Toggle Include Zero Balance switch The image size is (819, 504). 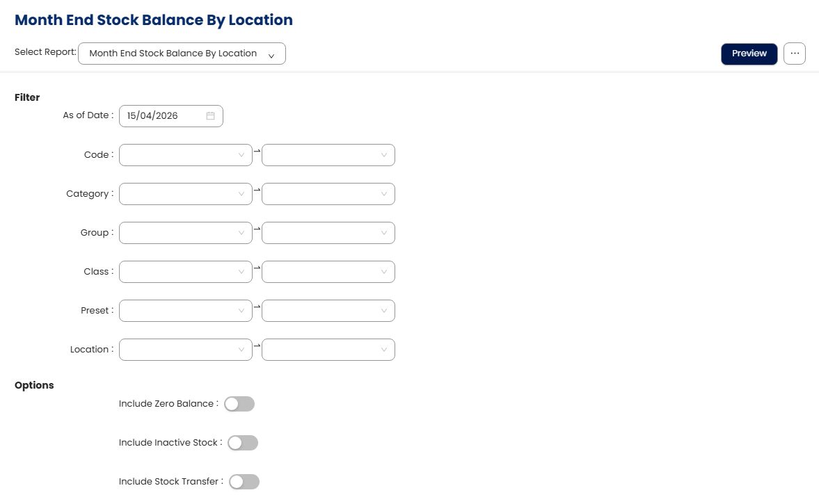pos(239,404)
